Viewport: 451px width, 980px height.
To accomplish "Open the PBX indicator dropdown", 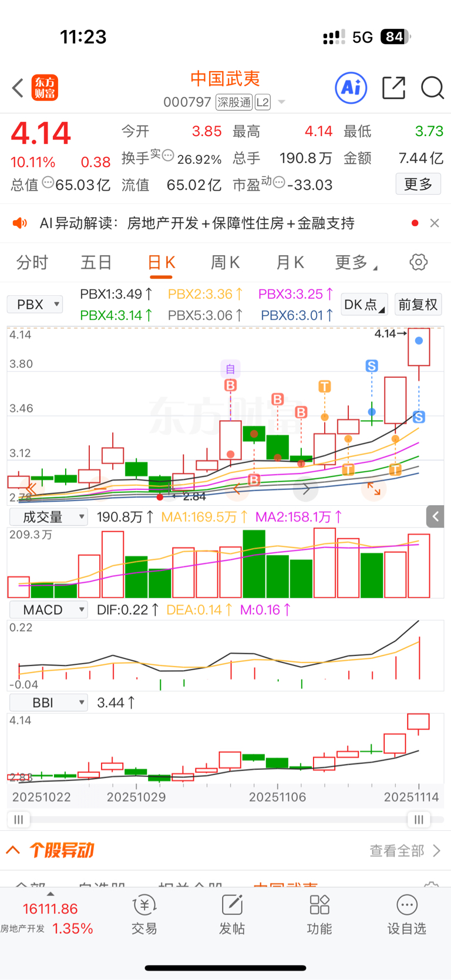I will [35, 304].
